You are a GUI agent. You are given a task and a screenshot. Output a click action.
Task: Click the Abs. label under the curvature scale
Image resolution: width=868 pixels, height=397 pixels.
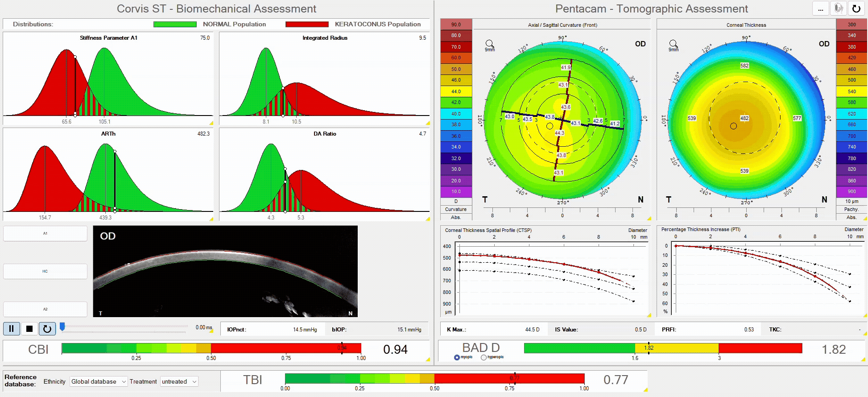(x=456, y=217)
